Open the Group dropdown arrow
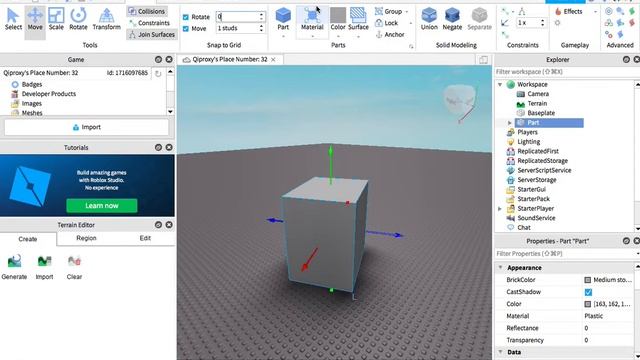Viewport: 640px width, 360px height. pos(407,12)
